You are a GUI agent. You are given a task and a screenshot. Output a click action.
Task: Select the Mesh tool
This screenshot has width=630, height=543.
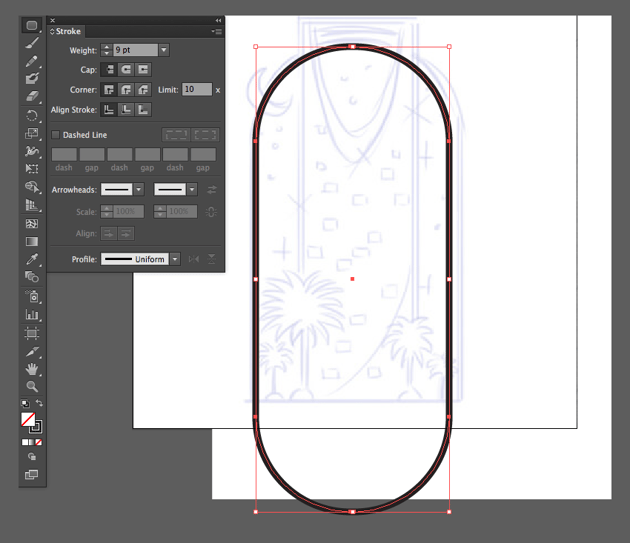(32, 223)
